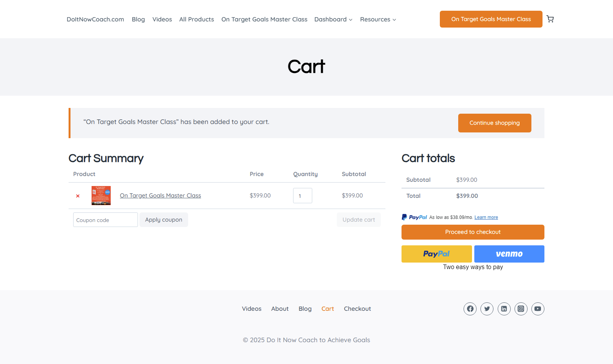Click the product Price $399.00 cell
This screenshot has width=613, height=364.
[x=260, y=196]
